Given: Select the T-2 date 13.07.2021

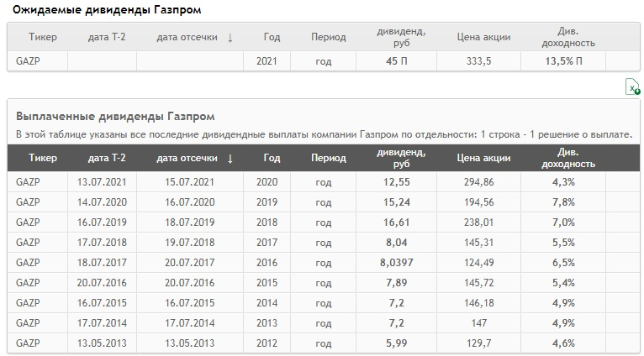Looking at the screenshot, I should click(102, 182).
